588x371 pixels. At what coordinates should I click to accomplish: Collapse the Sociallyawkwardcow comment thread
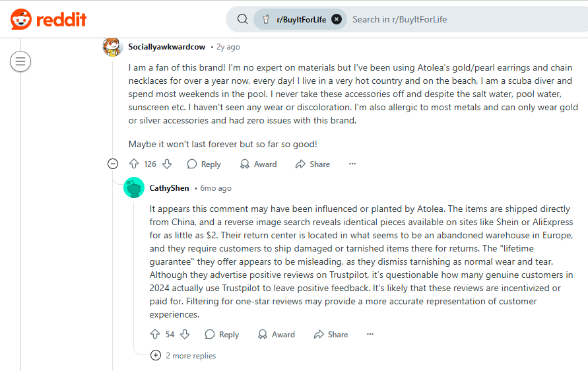coord(113,164)
